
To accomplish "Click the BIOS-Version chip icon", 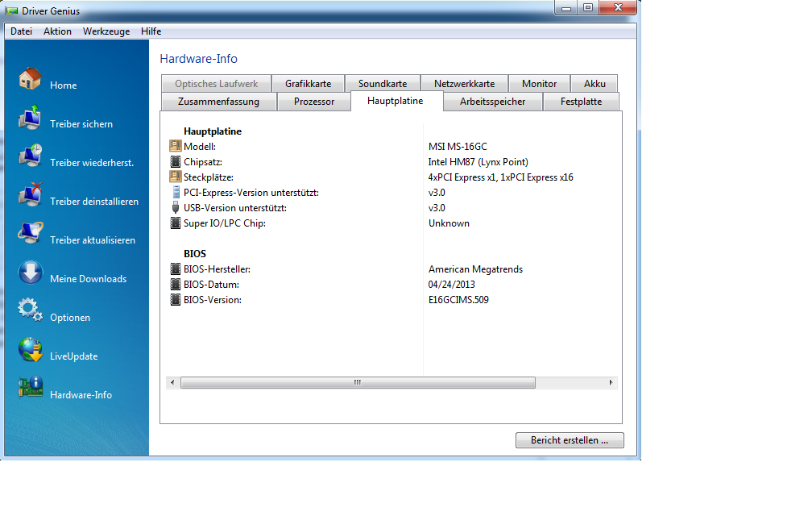I will tap(176, 300).
